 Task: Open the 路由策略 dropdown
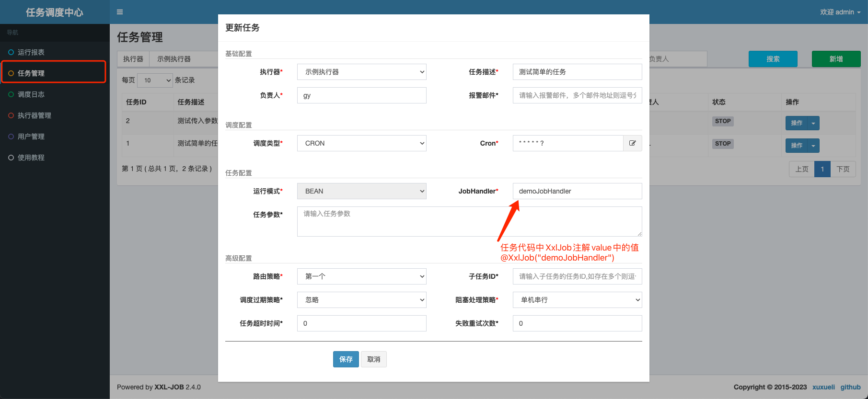361,276
